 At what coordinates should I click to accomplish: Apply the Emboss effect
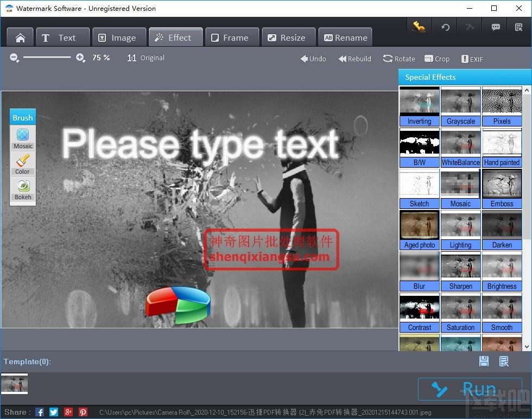coord(502,189)
